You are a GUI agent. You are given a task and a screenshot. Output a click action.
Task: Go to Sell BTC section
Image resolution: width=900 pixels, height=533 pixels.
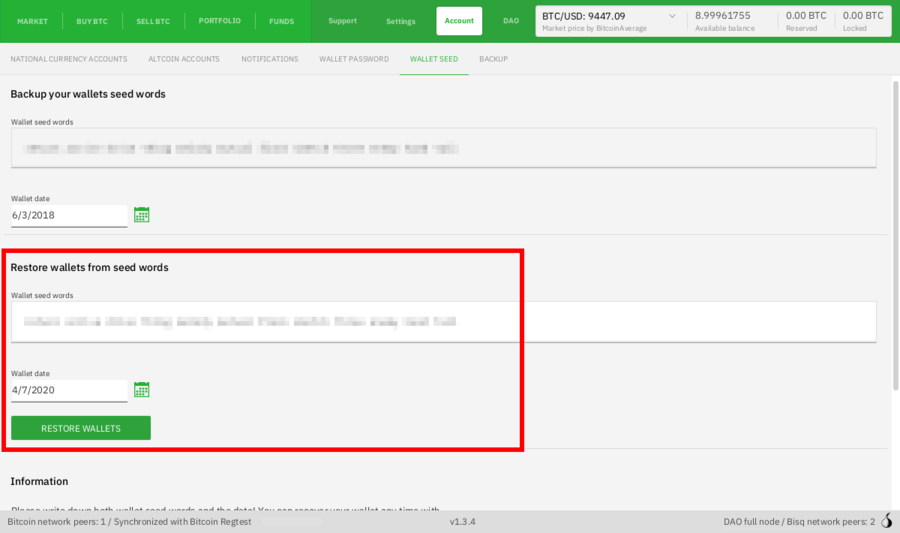[152, 21]
